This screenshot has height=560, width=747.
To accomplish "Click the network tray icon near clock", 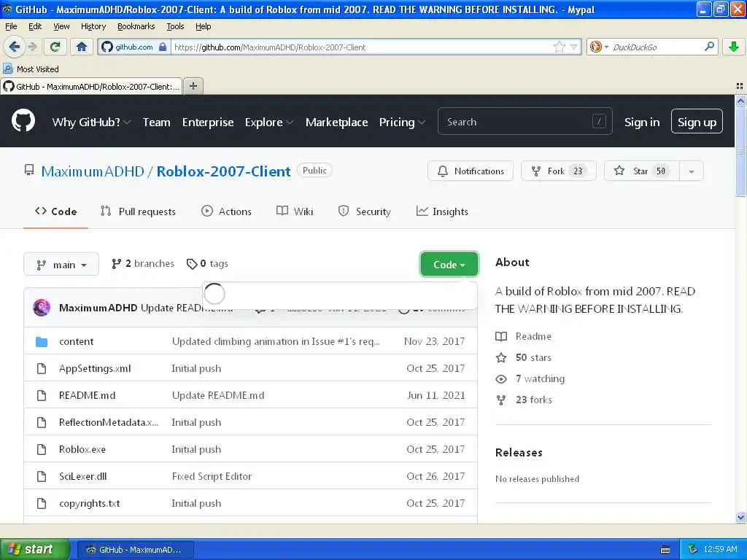I will click(693, 549).
